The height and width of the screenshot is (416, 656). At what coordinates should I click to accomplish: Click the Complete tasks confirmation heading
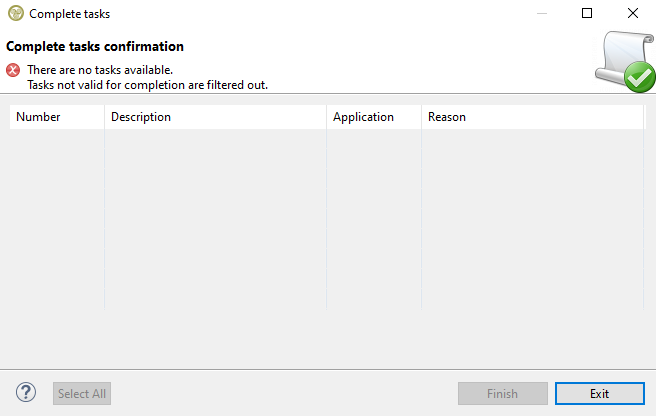(x=95, y=46)
